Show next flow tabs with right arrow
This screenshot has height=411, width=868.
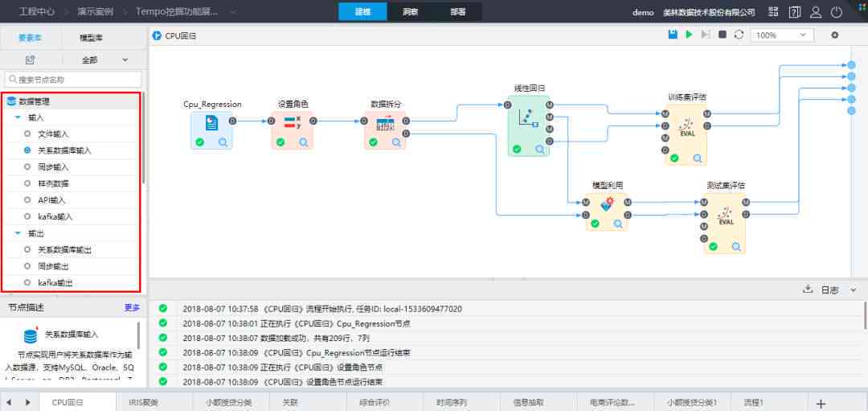[x=28, y=403]
